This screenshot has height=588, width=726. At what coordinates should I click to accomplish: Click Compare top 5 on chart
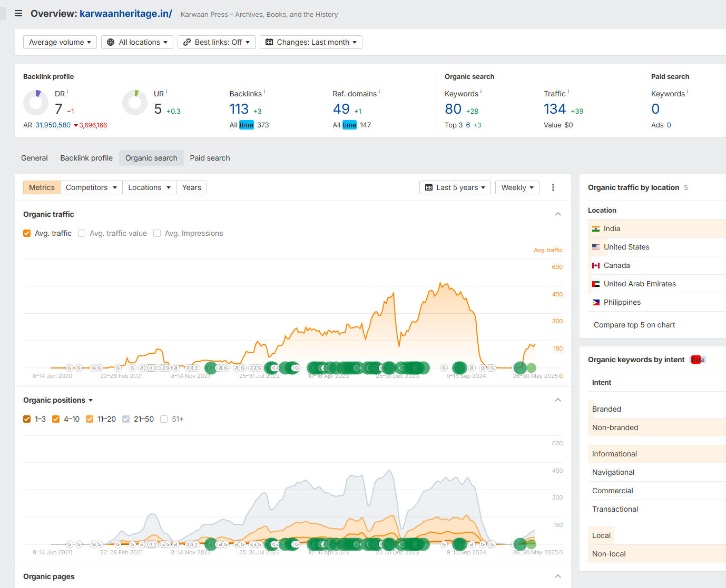click(634, 325)
